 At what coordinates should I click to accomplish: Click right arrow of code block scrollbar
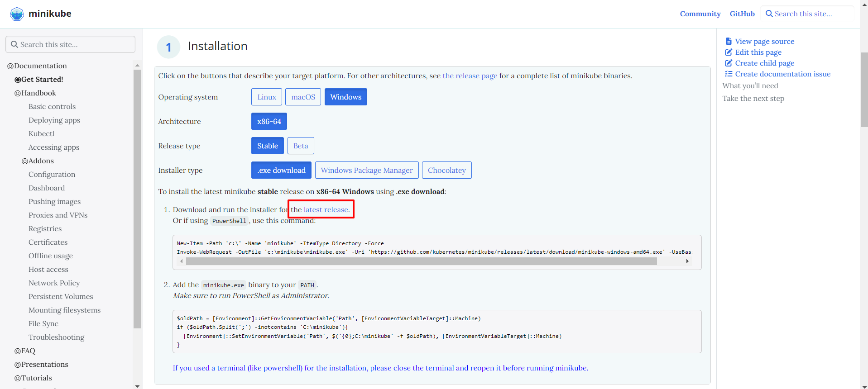tap(687, 261)
